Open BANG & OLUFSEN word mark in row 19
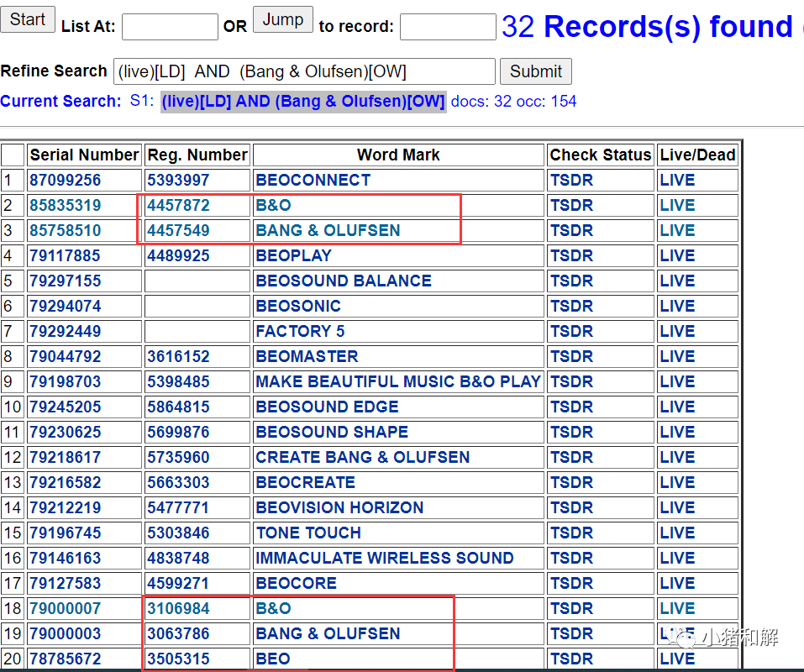 [x=328, y=633]
